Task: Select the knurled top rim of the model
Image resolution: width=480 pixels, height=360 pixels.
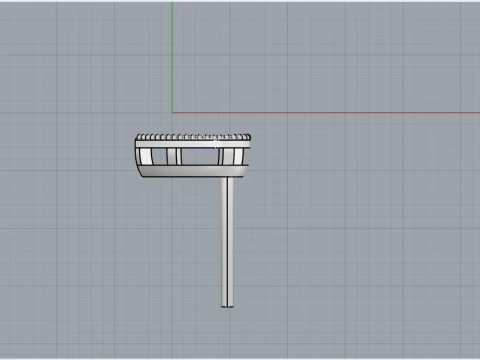Action: [x=194, y=137]
